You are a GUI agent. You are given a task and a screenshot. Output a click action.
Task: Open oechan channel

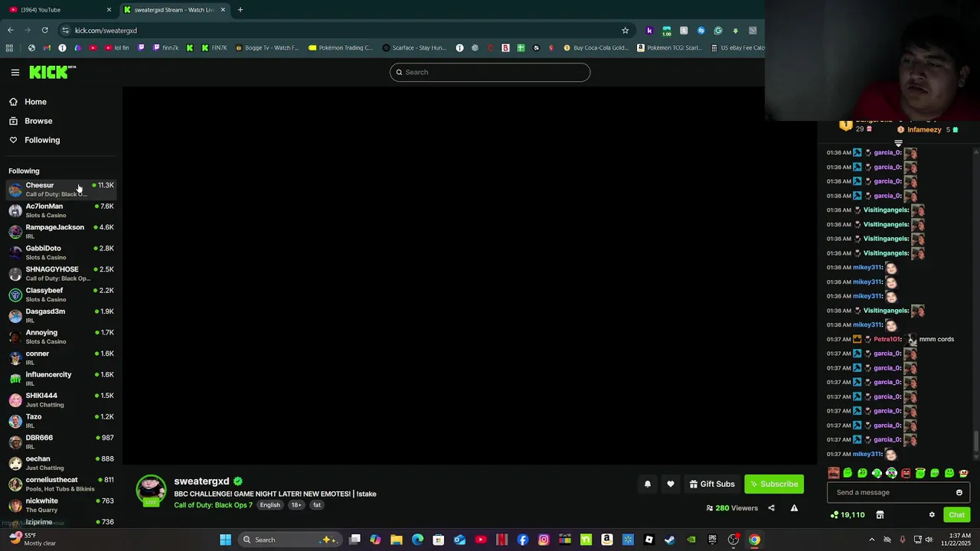[x=61, y=463]
